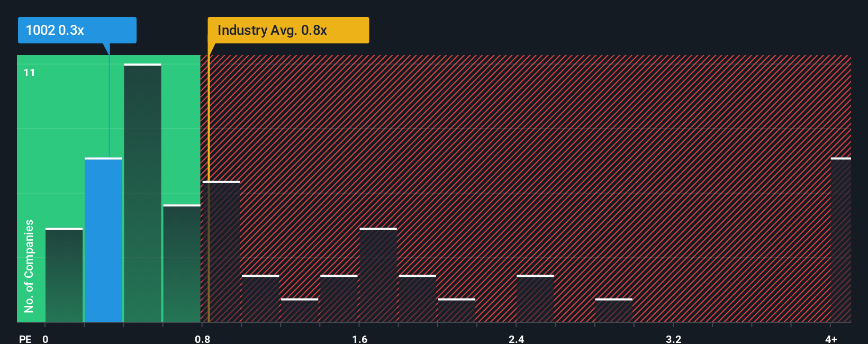Viewport: 868px width, 344px height.
Task: Select the bar just right of Industry Avg. line
Action: (221, 251)
